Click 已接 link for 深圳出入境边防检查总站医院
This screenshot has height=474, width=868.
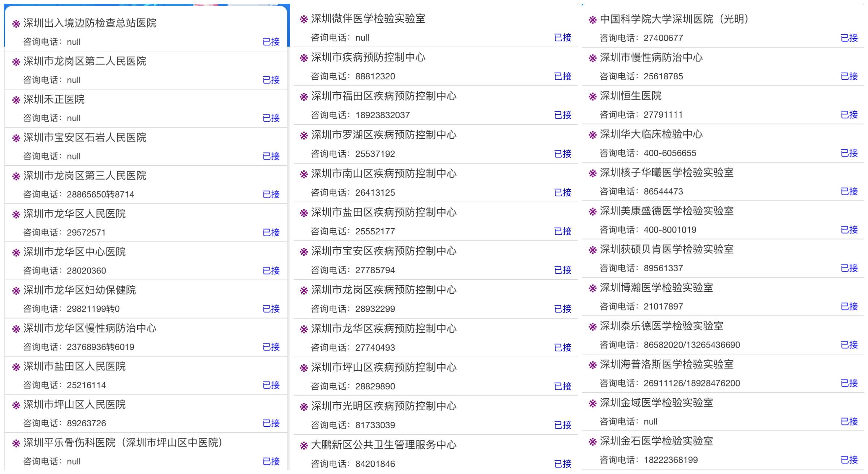point(271,42)
